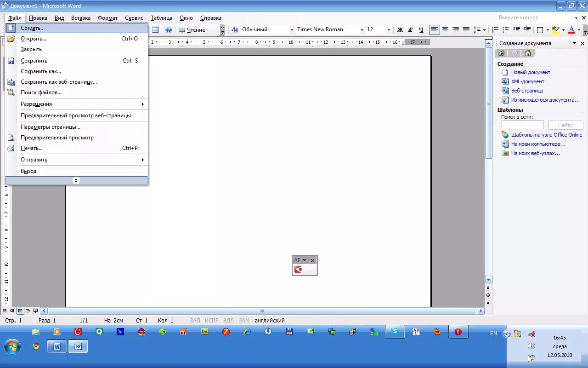Click the outside border icon
This screenshot has width=588, height=368.
click(x=540, y=30)
